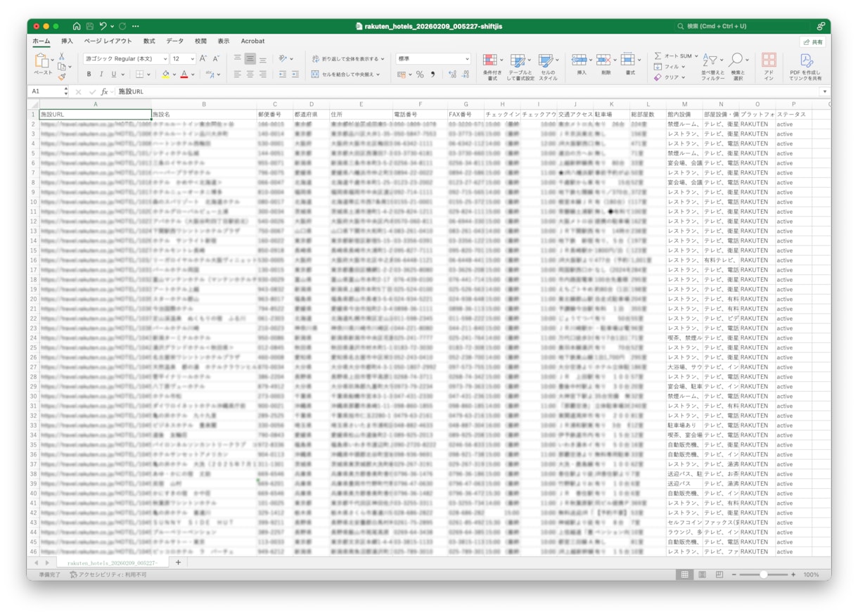This screenshot has width=858, height=616.
Task: Select the rakuten_hotels sheet tab
Action: coord(113,563)
